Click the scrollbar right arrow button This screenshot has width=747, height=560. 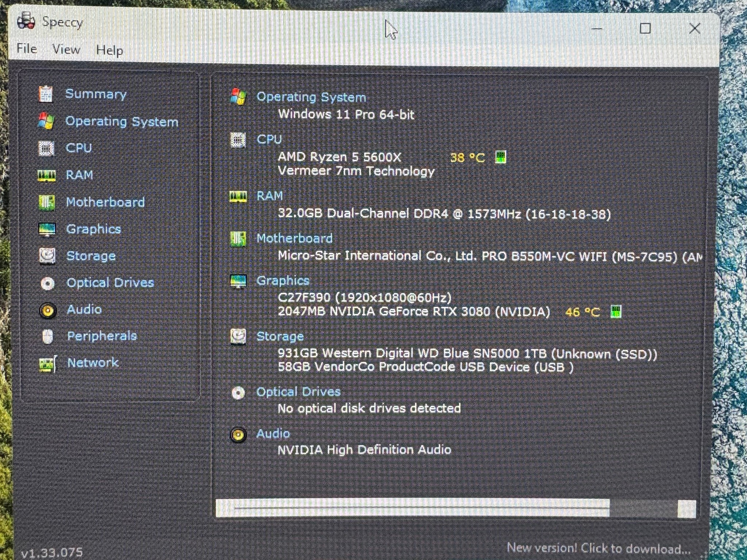point(687,508)
